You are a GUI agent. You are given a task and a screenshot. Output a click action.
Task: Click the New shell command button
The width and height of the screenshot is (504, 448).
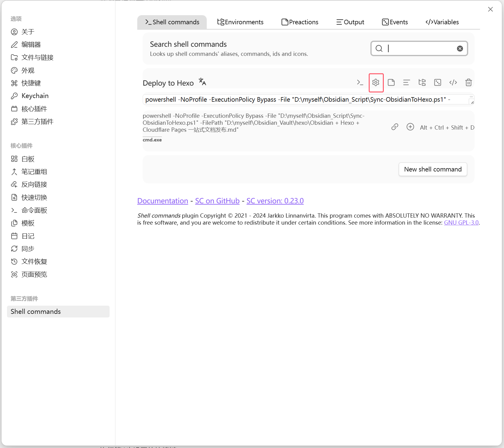[x=433, y=169]
